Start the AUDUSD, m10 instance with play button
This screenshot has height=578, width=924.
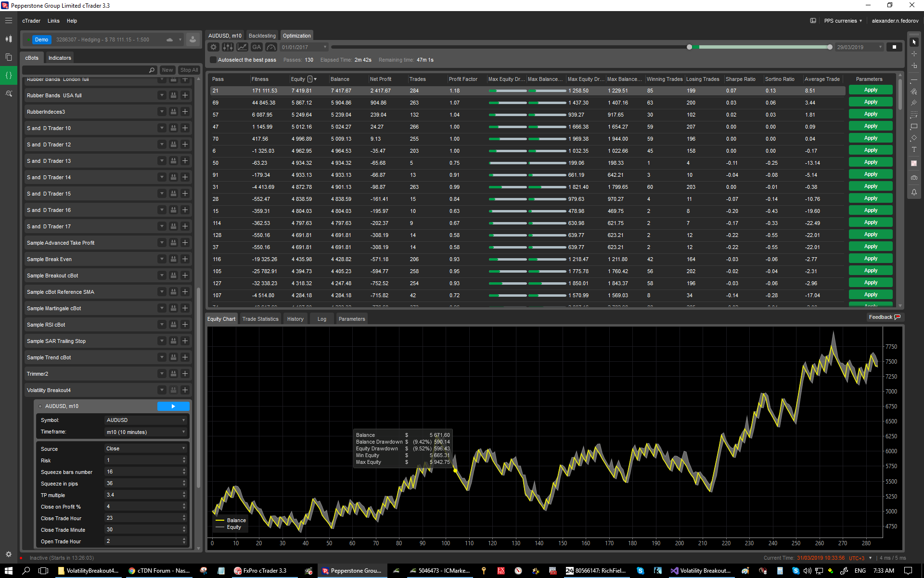pyautogui.click(x=173, y=407)
